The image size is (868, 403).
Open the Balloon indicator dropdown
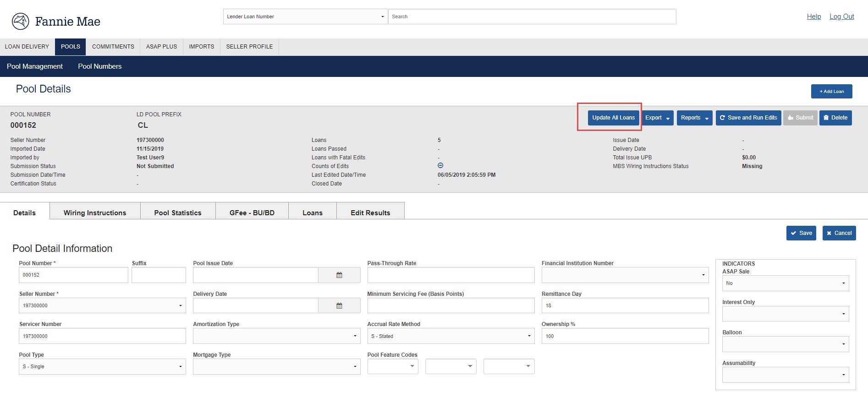[786, 344]
